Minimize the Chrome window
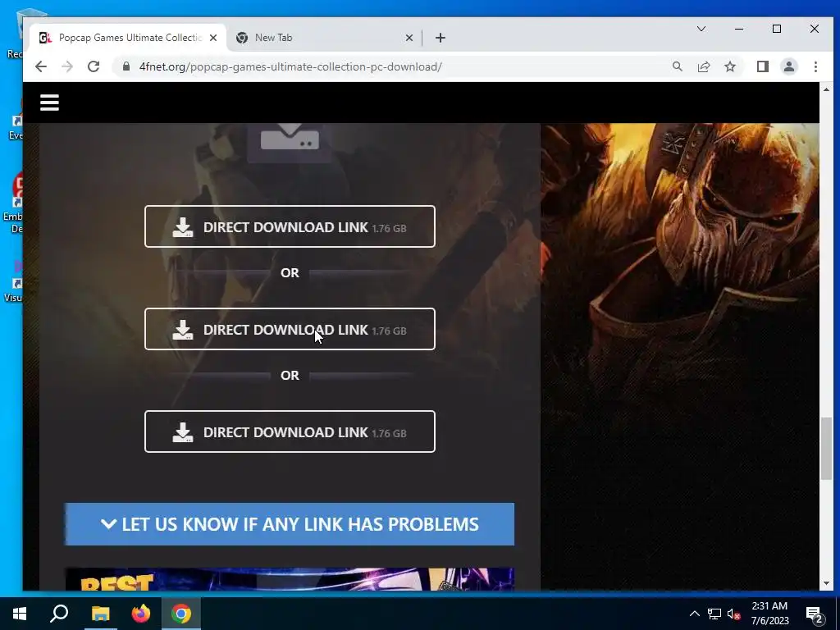The width and height of the screenshot is (840, 630). 739,29
